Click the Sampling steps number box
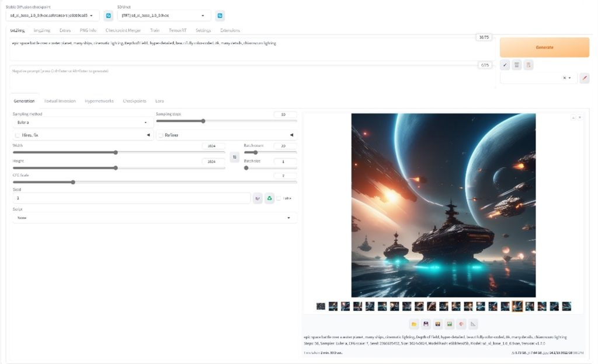Screen dimensions: 598x364 coord(285,114)
